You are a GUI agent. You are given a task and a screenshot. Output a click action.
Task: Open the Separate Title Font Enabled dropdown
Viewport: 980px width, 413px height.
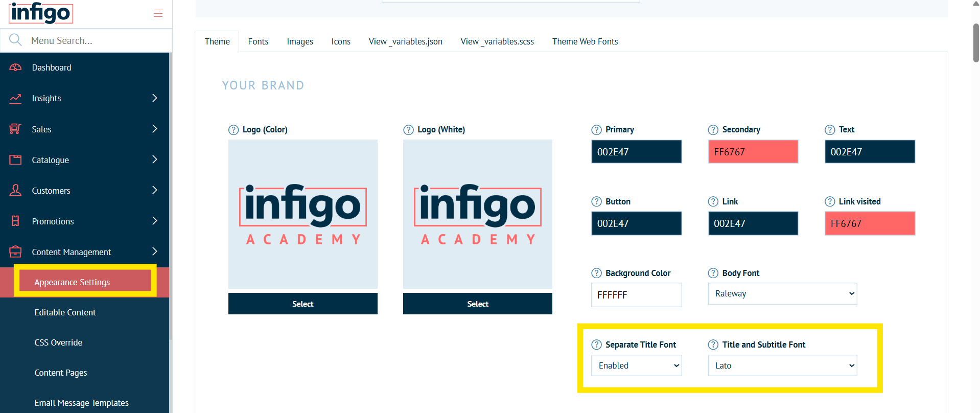click(636, 365)
